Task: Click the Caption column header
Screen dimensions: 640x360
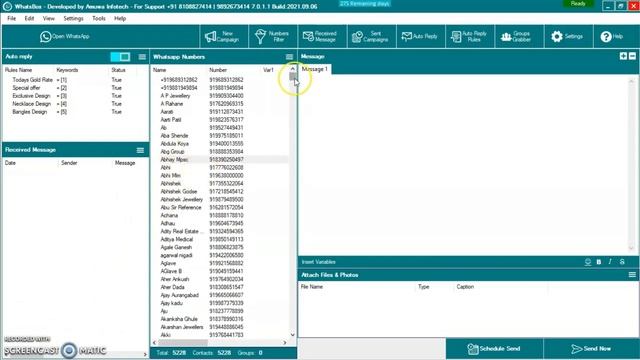Action: point(465,287)
